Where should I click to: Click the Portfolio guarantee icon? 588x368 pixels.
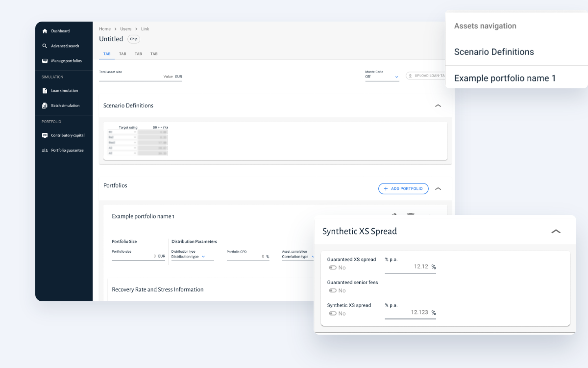[45, 150]
